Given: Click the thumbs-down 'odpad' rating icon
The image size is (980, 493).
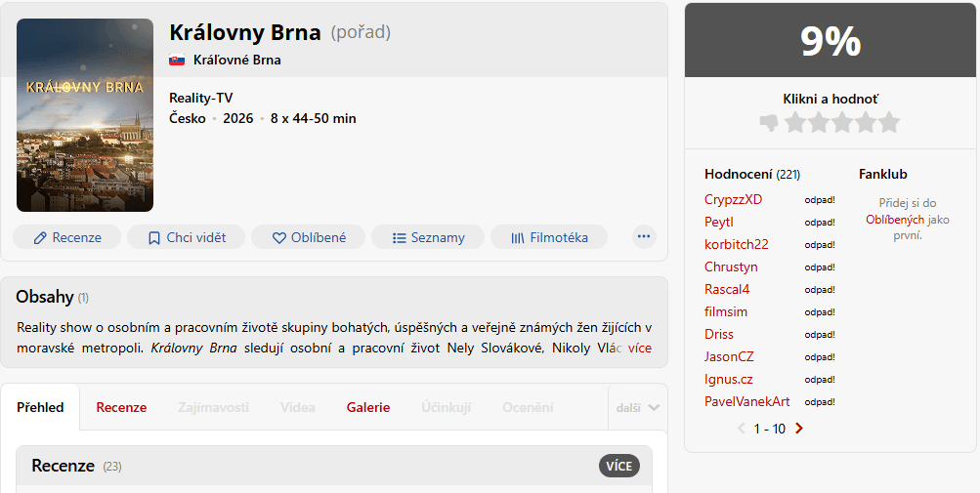Looking at the screenshot, I should (769, 123).
